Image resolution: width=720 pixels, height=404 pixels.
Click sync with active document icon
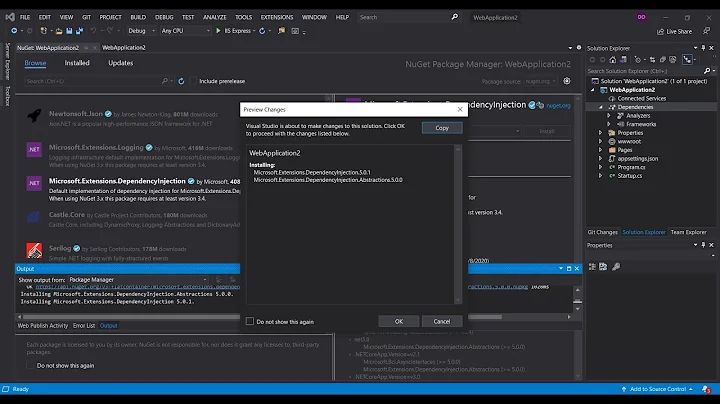[652, 60]
